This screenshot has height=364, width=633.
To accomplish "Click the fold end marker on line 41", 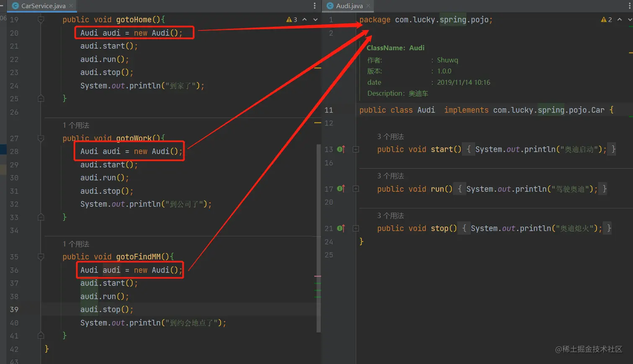I will tap(41, 336).
